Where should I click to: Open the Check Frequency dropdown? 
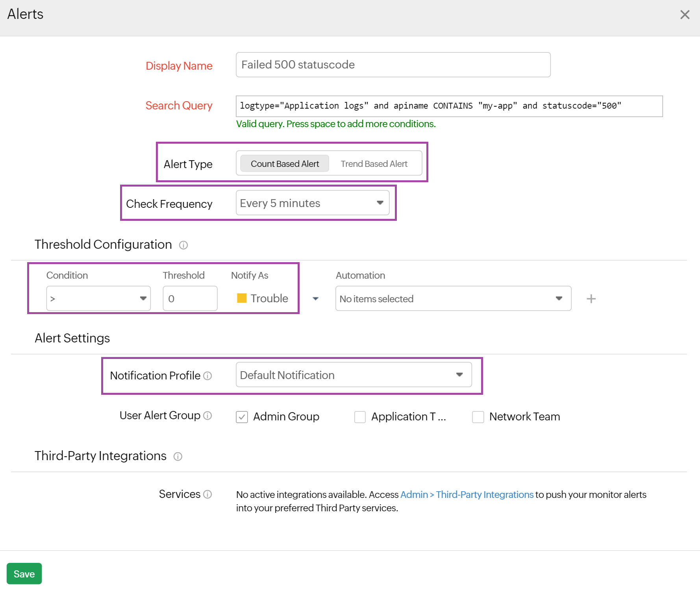313,203
